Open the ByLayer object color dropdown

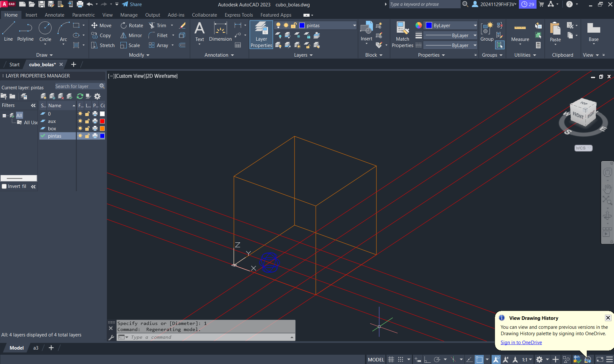[451, 26]
